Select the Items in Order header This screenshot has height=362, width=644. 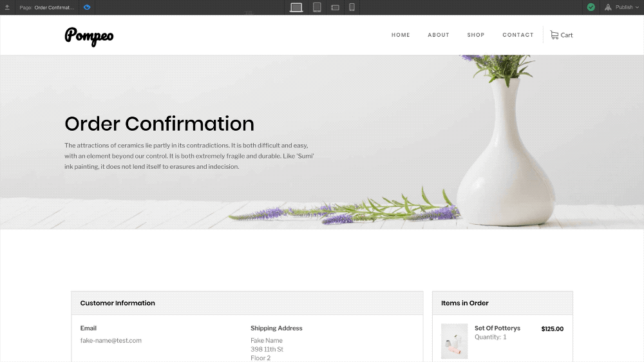click(502, 303)
